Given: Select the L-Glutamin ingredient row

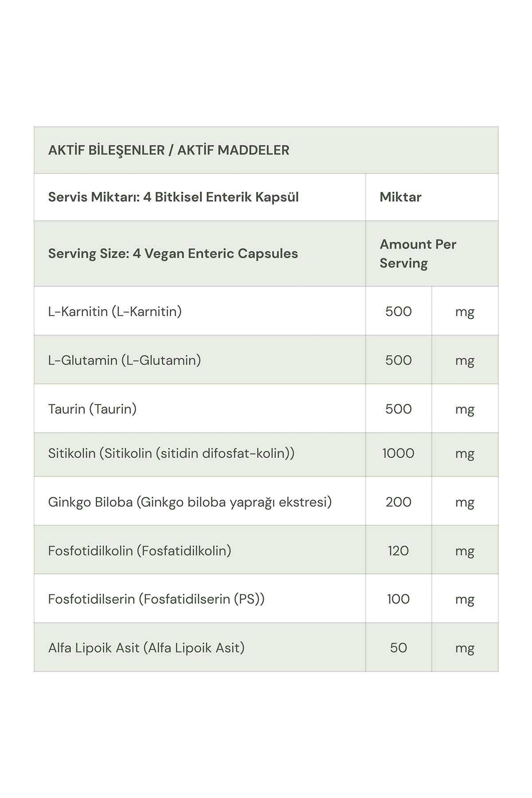Looking at the screenshot, I should tap(124, 360).
